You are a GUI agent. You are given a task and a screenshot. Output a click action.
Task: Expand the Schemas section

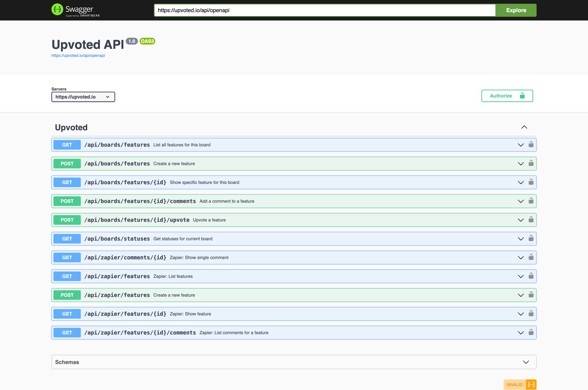tap(525, 362)
